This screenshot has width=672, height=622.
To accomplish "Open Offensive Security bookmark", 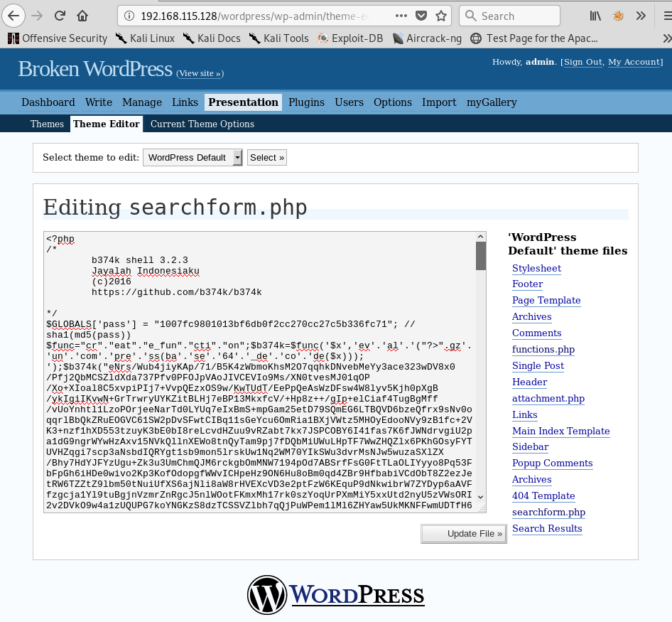I will pos(58,38).
